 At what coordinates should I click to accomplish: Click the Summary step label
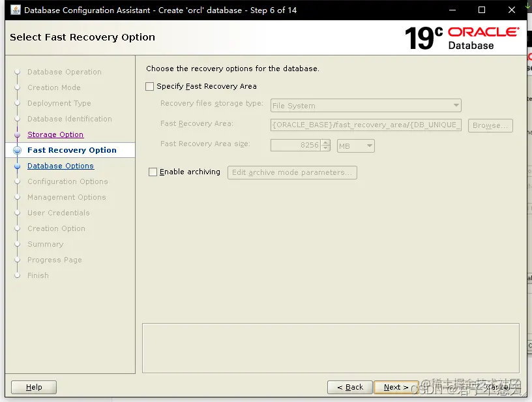(x=45, y=244)
